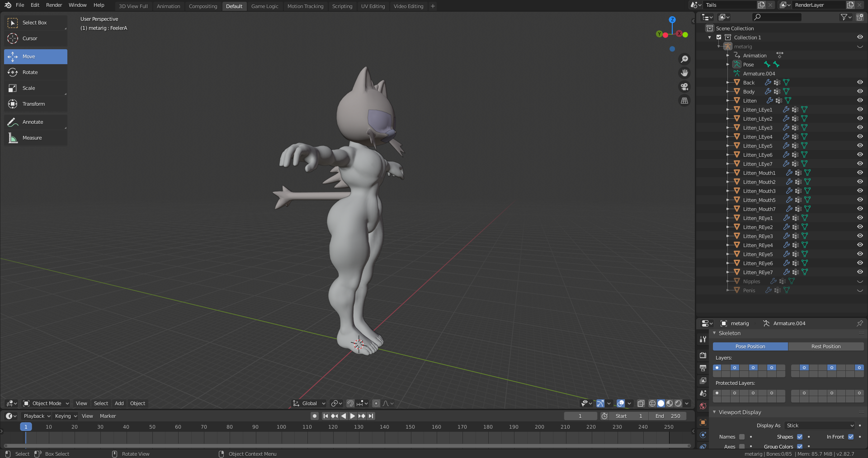Image resolution: width=868 pixels, height=458 pixels.
Task: Toggle camera view icon in viewport
Action: tap(684, 87)
